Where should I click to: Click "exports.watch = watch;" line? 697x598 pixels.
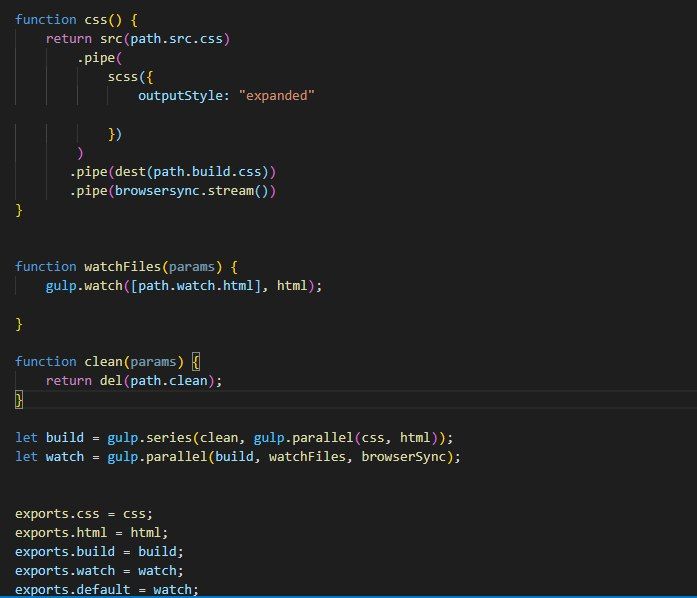99,571
